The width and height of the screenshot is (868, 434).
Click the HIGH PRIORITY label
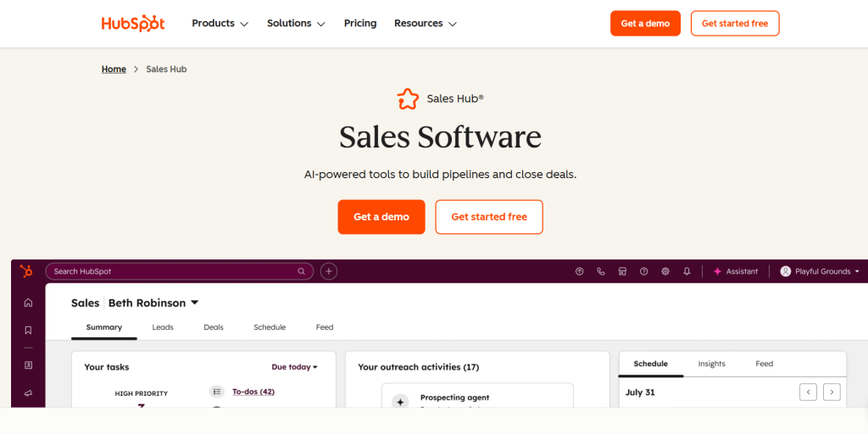[x=142, y=393]
